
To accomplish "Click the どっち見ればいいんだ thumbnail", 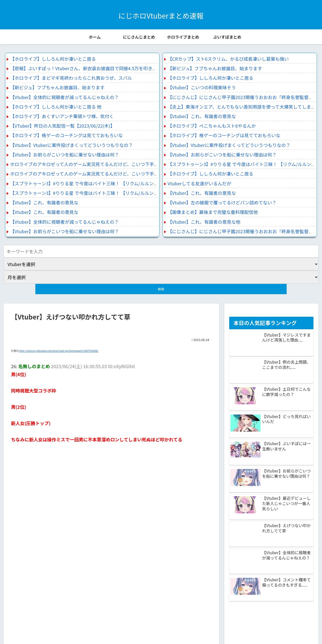I will point(245,423).
